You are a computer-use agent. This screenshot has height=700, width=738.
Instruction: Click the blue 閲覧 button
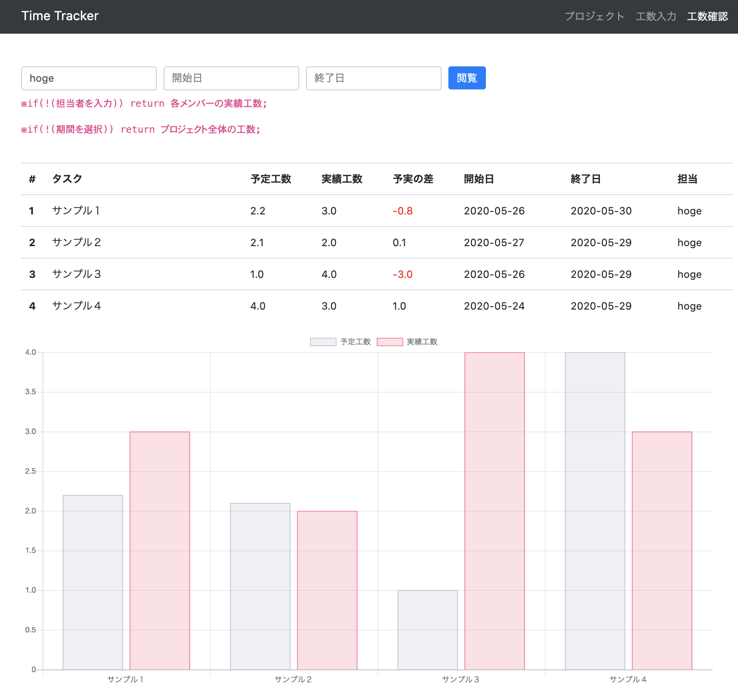pyautogui.click(x=467, y=78)
